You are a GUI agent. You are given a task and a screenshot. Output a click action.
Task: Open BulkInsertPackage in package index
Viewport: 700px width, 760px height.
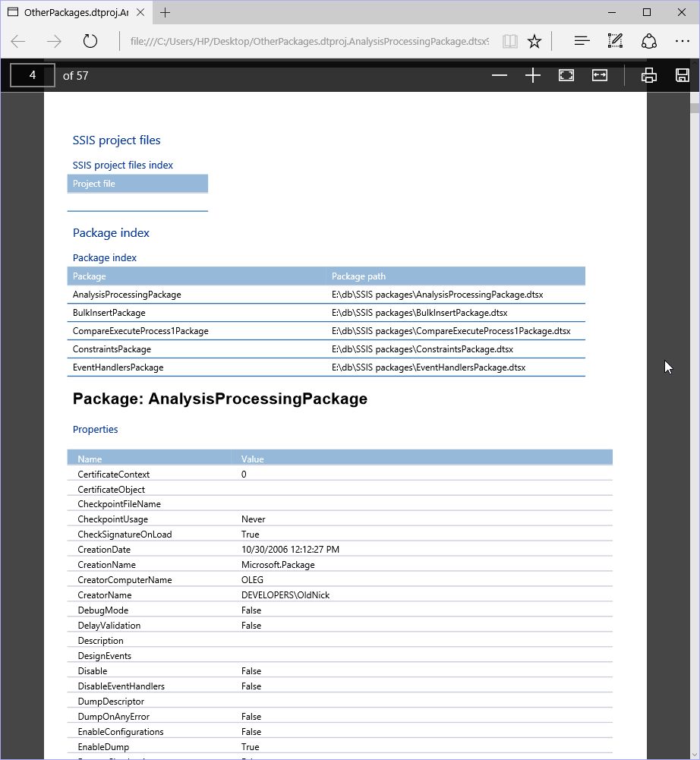109,313
